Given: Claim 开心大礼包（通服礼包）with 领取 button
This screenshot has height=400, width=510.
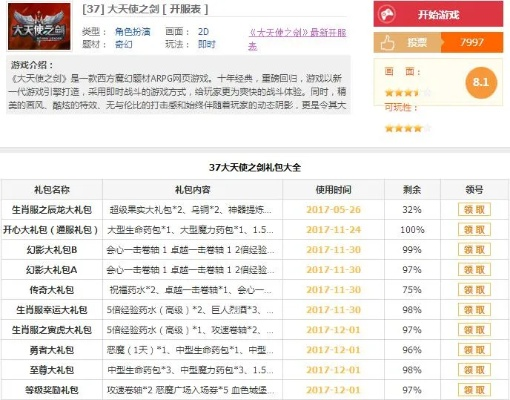Looking at the screenshot, I should coord(474,230).
